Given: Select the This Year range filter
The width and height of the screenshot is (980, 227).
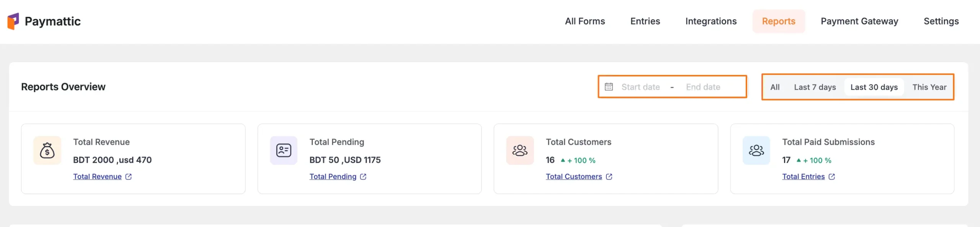Looking at the screenshot, I should (929, 87).
